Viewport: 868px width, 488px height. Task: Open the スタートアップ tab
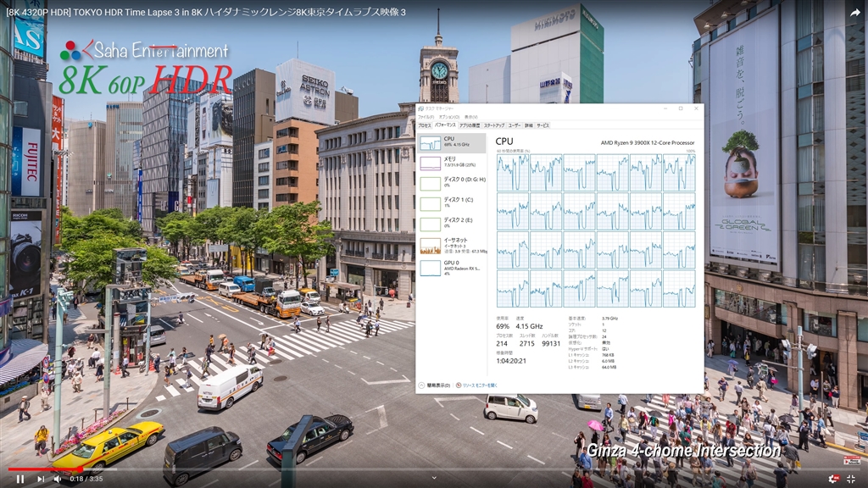point(494,125)
